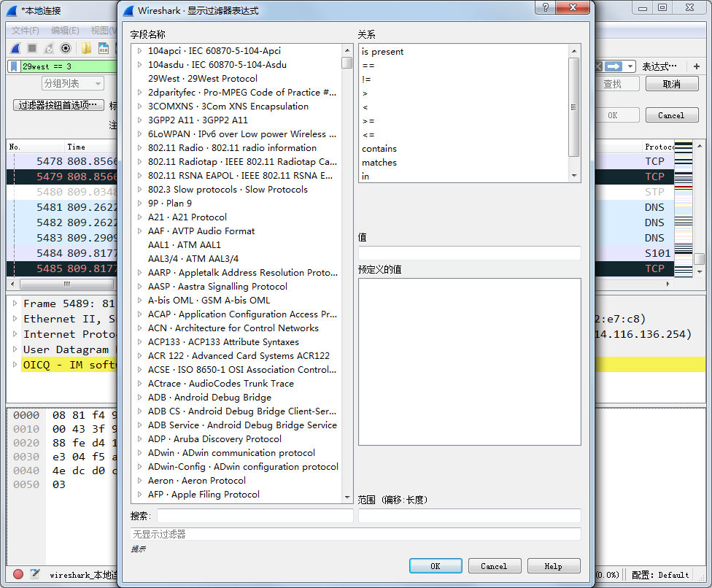Expand the ADB Android Debug Bridge node
This screenshot has height=588, width=712.
coord(139,398)
